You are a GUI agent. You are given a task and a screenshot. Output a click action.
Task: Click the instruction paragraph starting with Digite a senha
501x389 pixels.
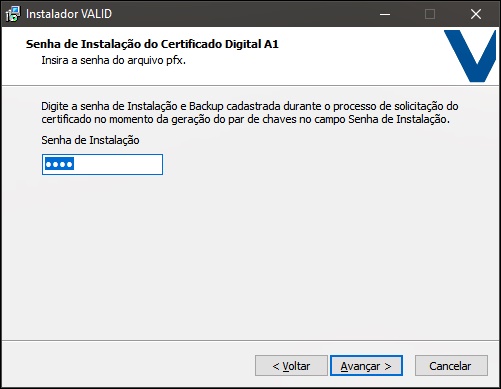[250, 113]
